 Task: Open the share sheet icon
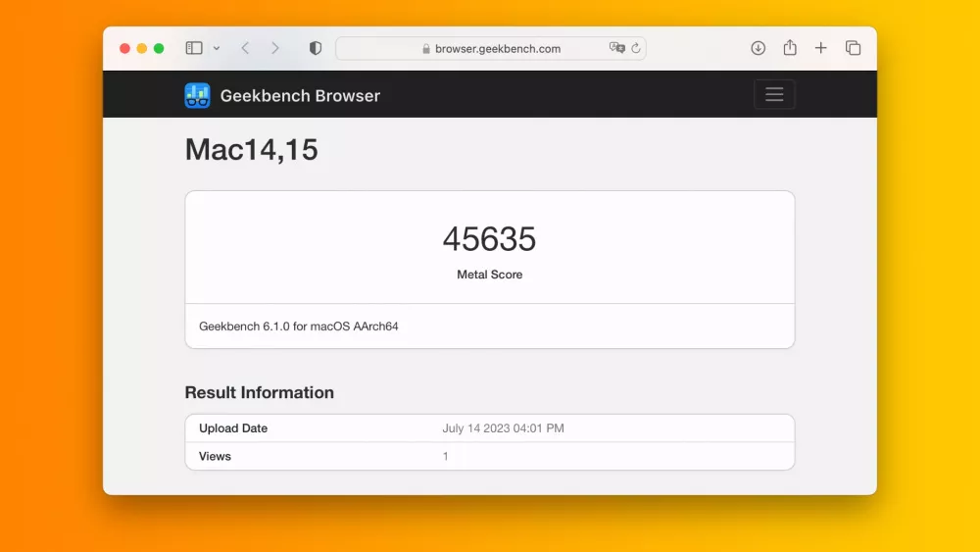pos(790,47)
